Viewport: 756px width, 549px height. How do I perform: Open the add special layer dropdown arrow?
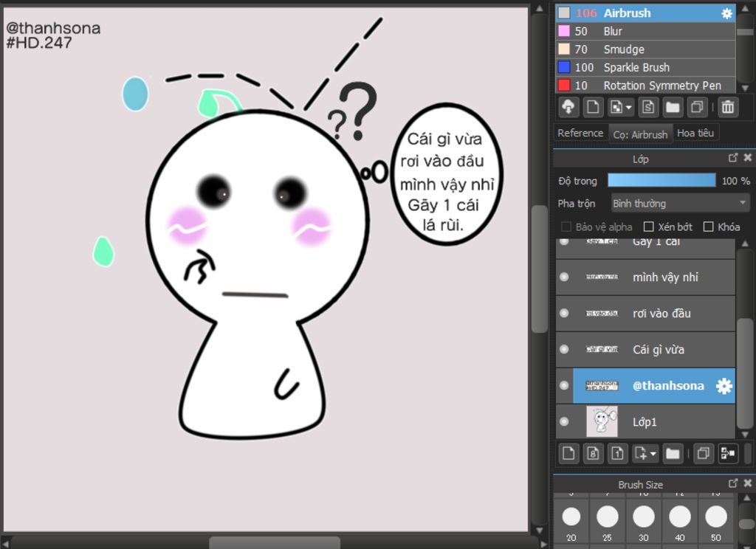coord(653,454)
